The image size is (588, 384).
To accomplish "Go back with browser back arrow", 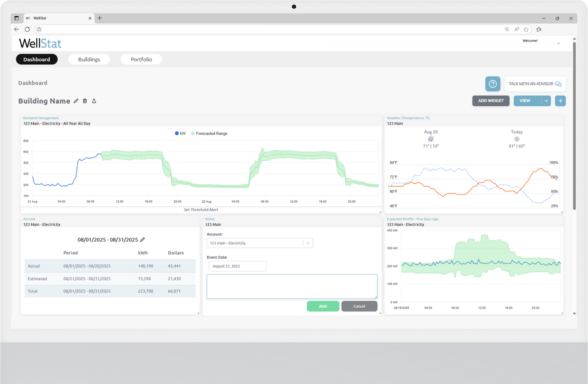I will point(16,29).
